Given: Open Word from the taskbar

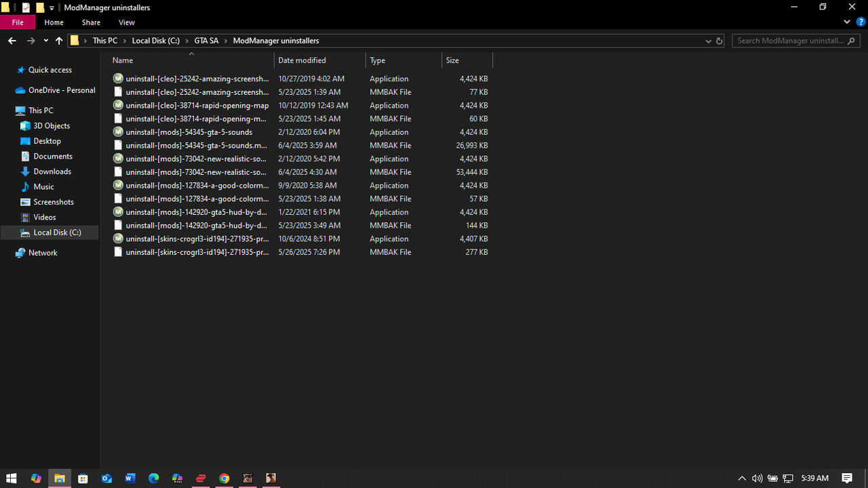Looking at the screenshot, I should click(130, 479).
